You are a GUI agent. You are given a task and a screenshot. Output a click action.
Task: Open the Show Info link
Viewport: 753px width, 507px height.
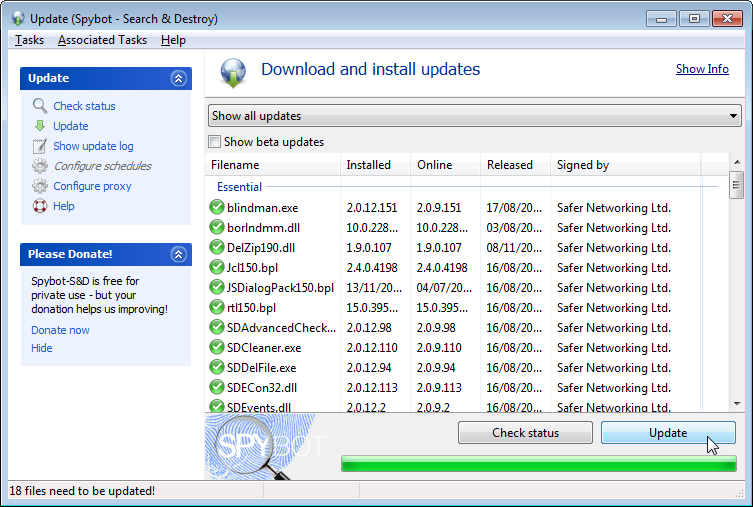702,69
